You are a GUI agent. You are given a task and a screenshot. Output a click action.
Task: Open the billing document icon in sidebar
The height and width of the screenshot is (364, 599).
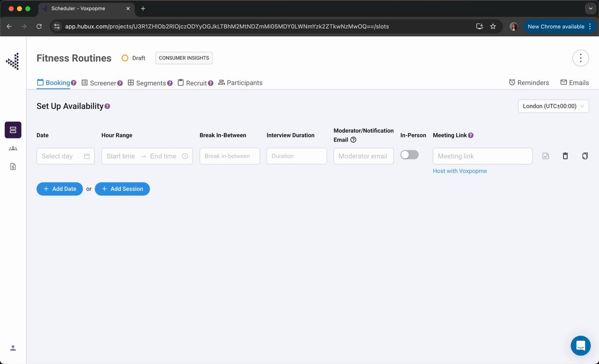pos(13,167)
